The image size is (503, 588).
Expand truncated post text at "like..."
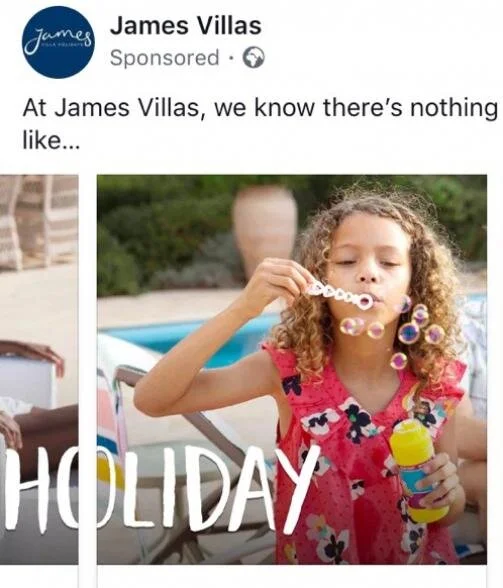click(x=51, y=141)
